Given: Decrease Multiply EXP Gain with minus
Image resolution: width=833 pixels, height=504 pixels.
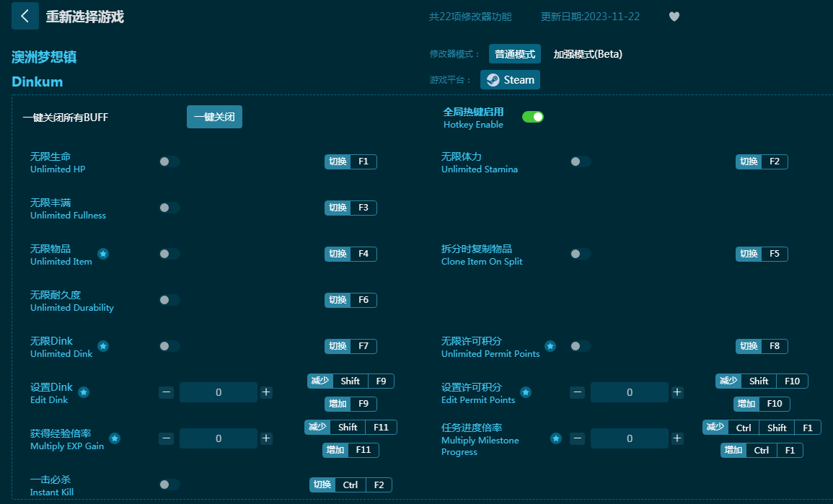Looking at the screenshot, I should [x=167, y=438].
